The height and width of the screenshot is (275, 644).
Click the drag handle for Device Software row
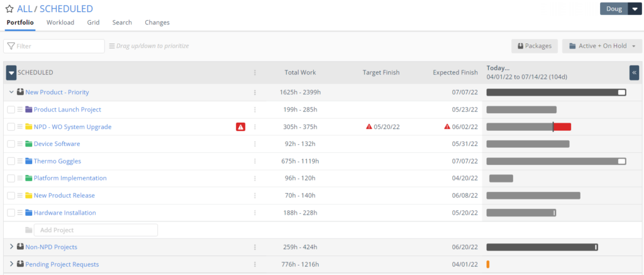(x=19, y=144)
